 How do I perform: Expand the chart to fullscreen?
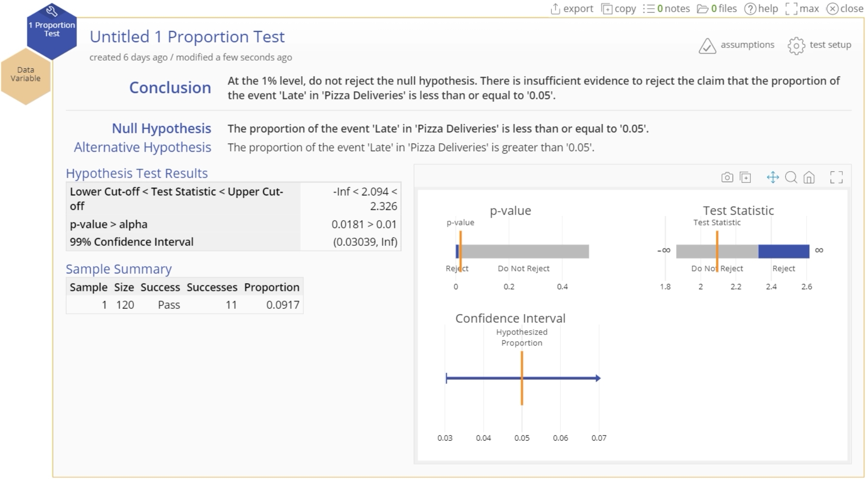pyautogui.click(x=836, y=177)
